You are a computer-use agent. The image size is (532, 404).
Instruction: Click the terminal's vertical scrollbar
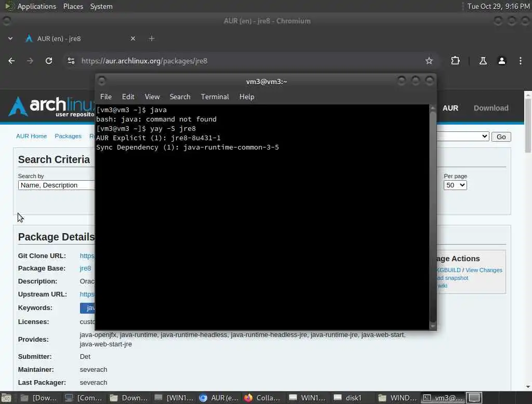433,217
